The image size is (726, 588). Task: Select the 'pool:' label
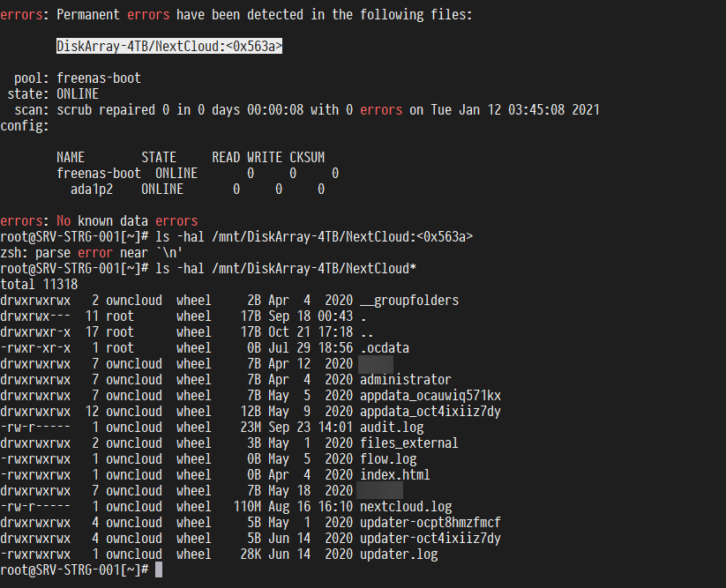click(x=32, y=78)
